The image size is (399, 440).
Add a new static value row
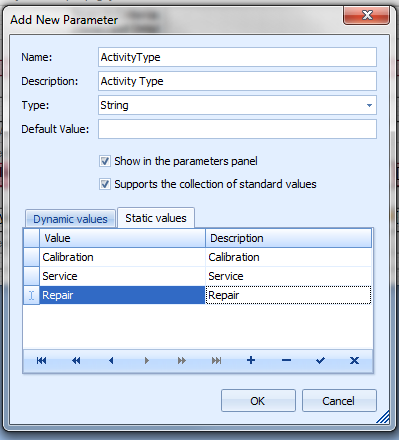(251, 360)
